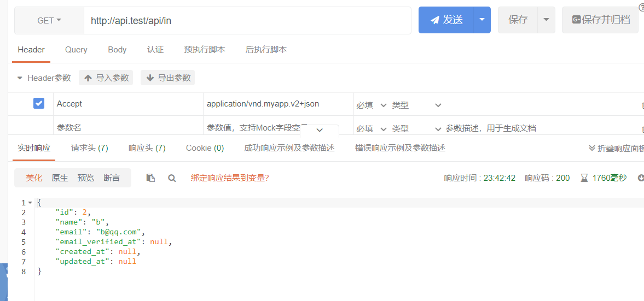Switch to the Body tab
This screenshot has width=644, height=301.
117,50
